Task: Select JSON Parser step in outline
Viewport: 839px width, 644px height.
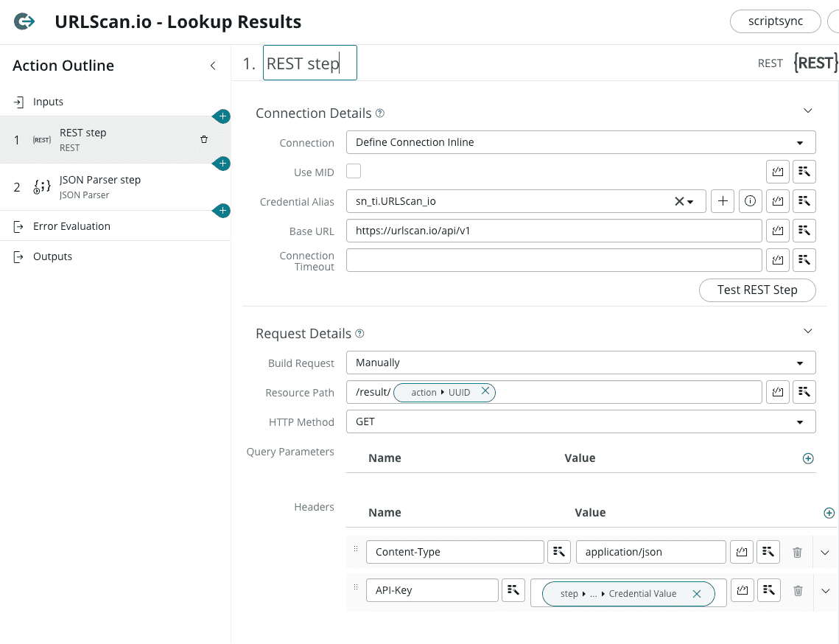Action: (x=115, y=187)
